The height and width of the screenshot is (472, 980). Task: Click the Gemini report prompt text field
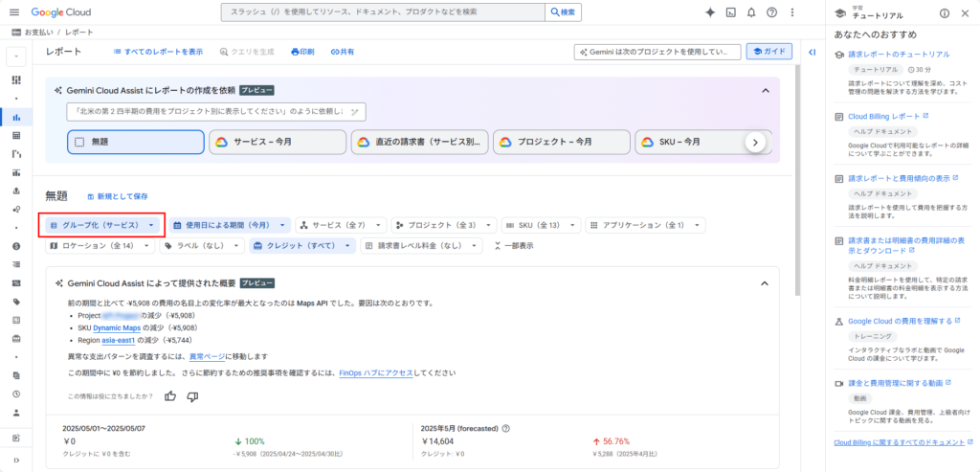pos(216,111)
